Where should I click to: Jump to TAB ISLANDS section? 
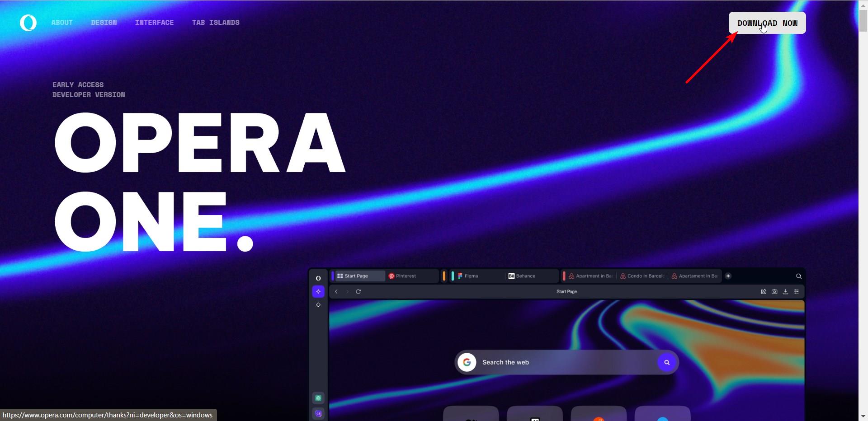pos(216,23)
